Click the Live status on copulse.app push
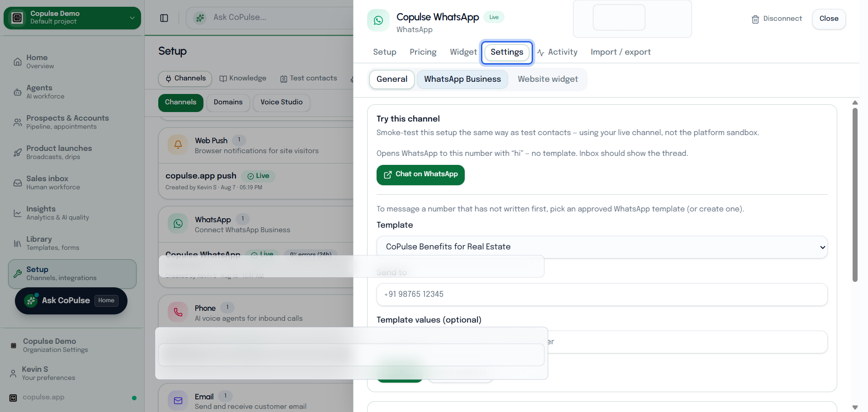 [x=258, y=176]
